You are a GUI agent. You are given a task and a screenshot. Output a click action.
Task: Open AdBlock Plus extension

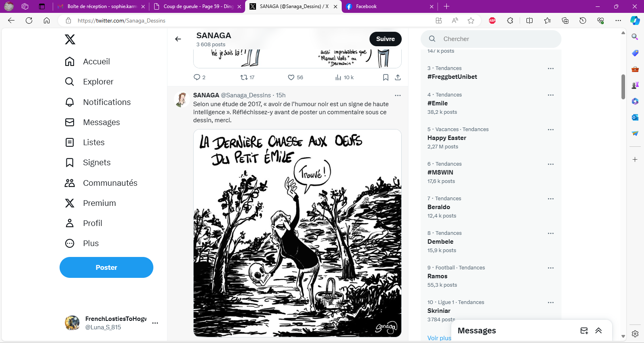(492, 21)
